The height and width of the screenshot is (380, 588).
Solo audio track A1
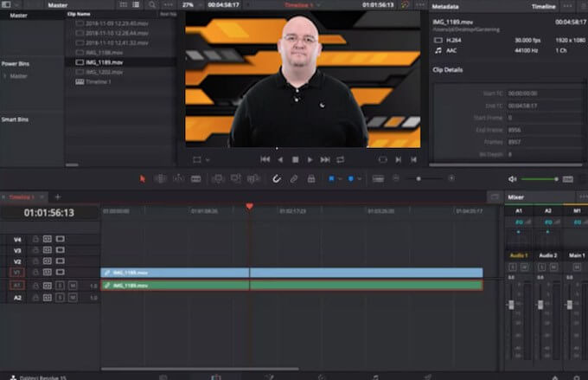(60, 286)
